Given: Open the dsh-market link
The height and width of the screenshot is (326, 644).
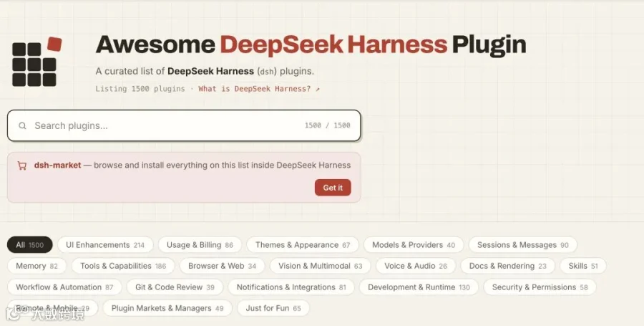Looking at the screenshot, I should 57,166.
